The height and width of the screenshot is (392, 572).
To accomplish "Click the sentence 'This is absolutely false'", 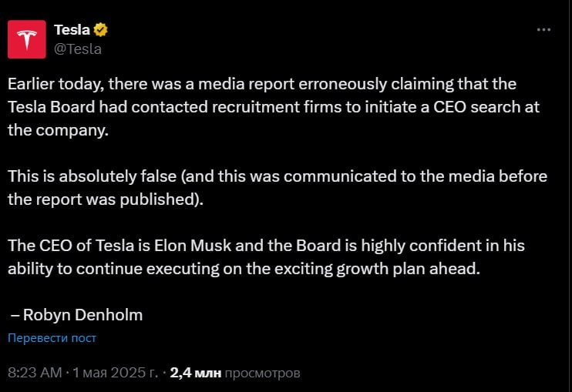I will [93, 176].
